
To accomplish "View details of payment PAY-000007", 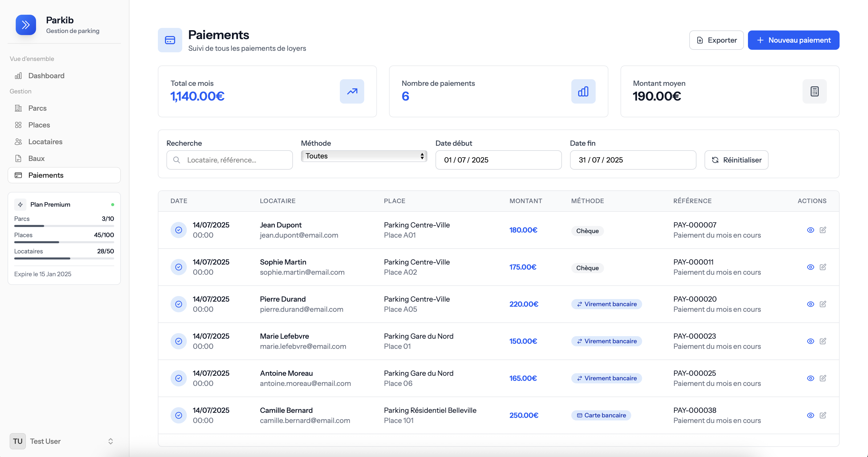I will (x=810, y=230).
